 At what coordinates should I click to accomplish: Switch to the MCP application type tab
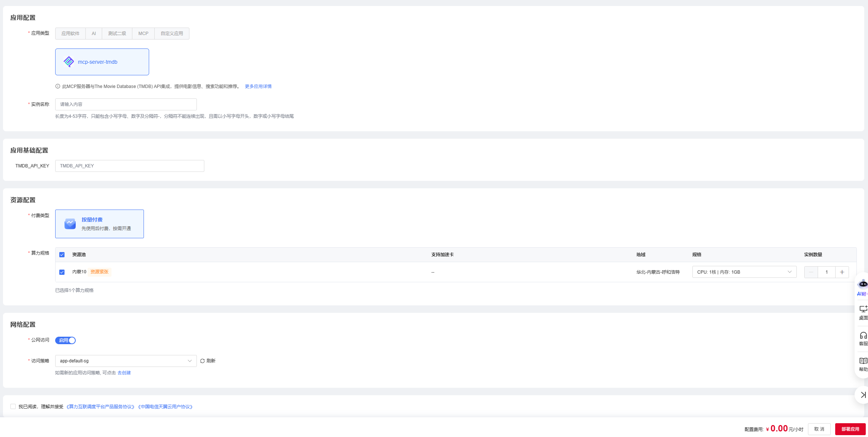pos(143,34)
